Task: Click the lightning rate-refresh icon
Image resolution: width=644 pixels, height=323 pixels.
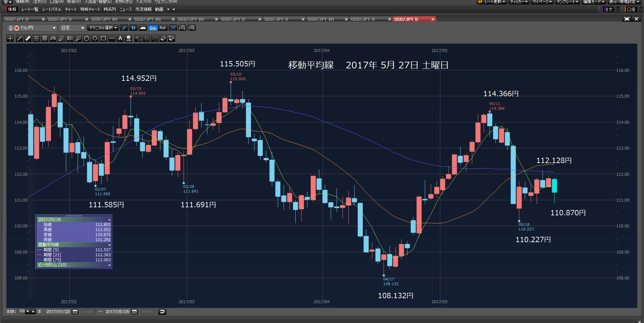Action: click(480, 2)
